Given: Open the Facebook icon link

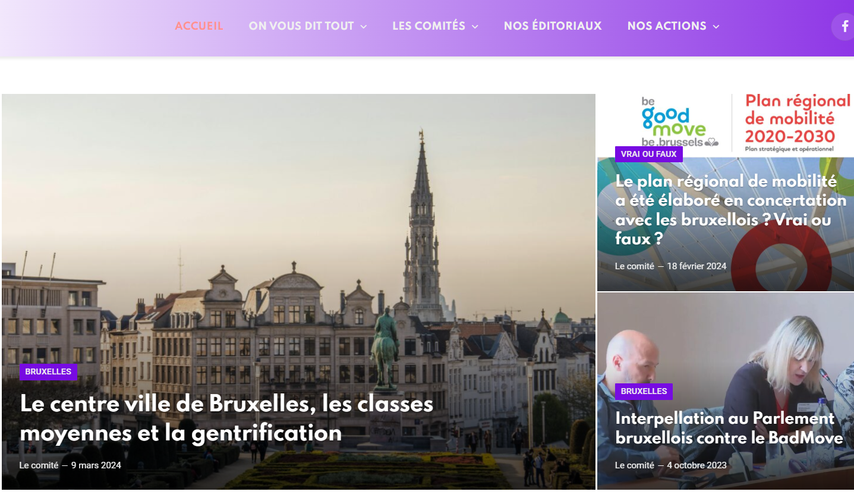Looking at the screenshot, I should (844, 26).
